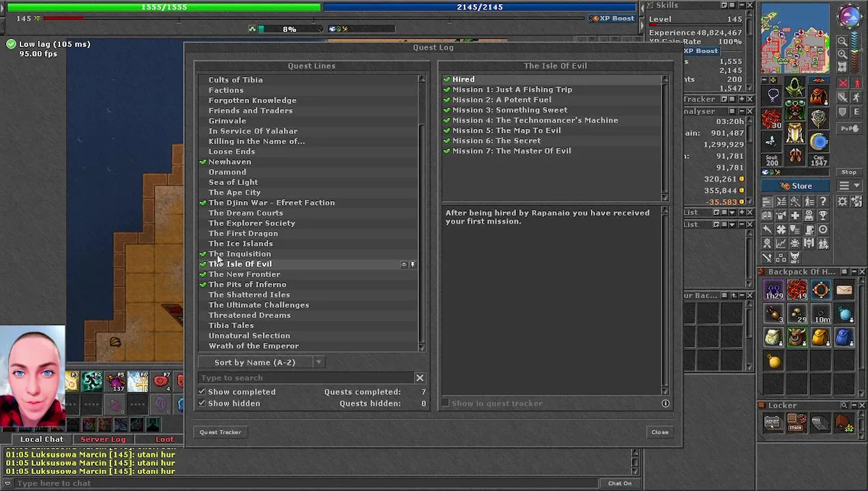Center the minimap on your character
This screenshot has height=491, width=868.
pyautogui.click(x=843, y=67)
